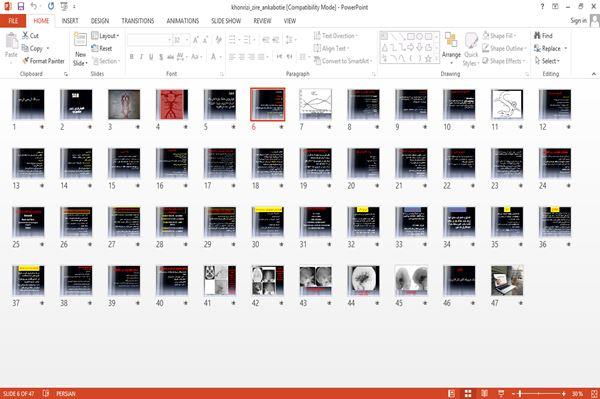Decrease font size with small A icon

pos(205,40)
